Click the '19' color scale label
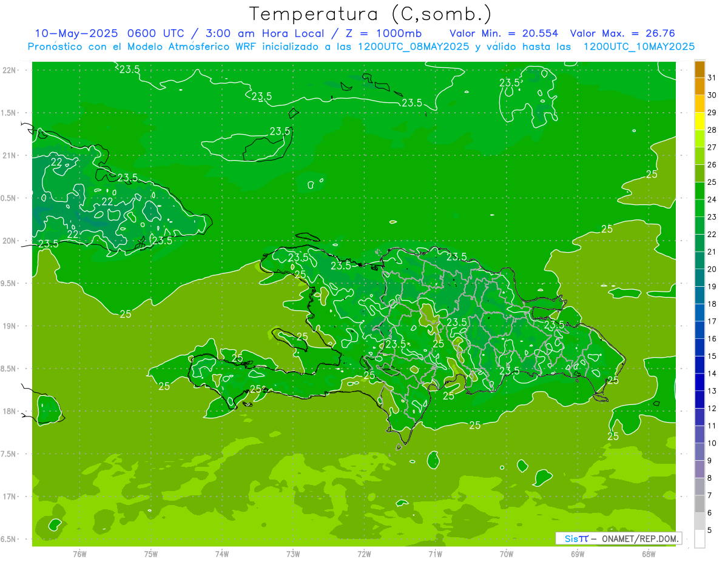The width and height of the screenshot is (728, 562). coord(712,287)
